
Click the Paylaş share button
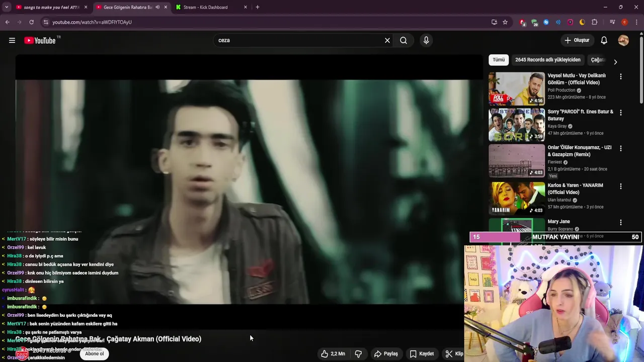coord(386,354)
